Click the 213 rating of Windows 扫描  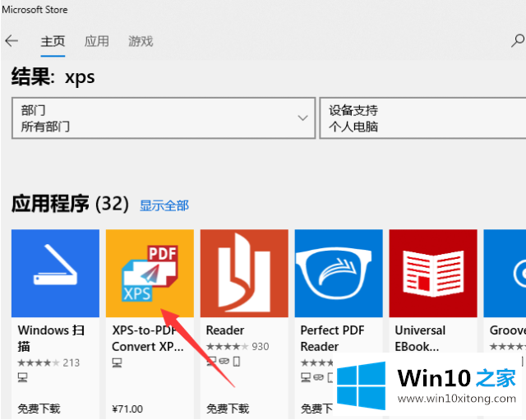[x=72, y=362]
